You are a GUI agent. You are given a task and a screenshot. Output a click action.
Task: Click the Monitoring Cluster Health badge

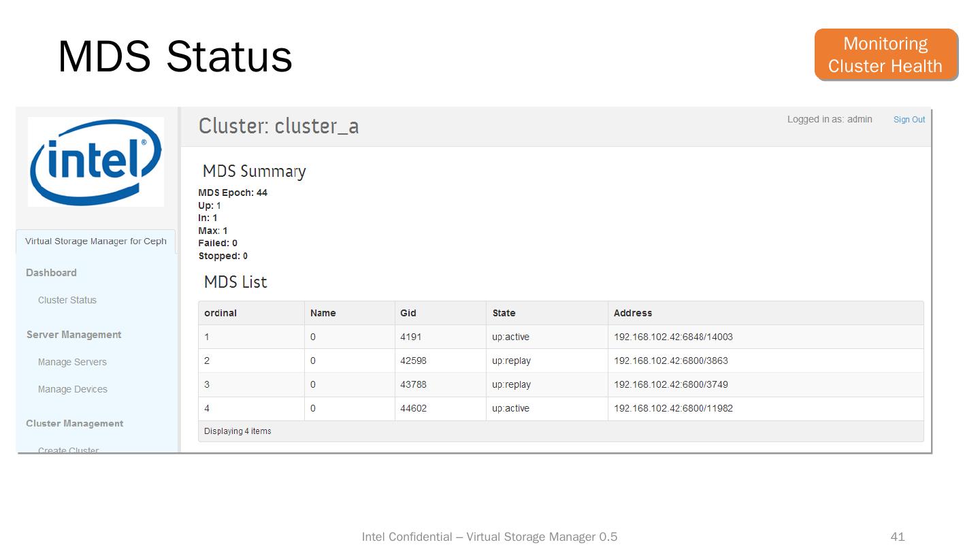click(886, 54)
